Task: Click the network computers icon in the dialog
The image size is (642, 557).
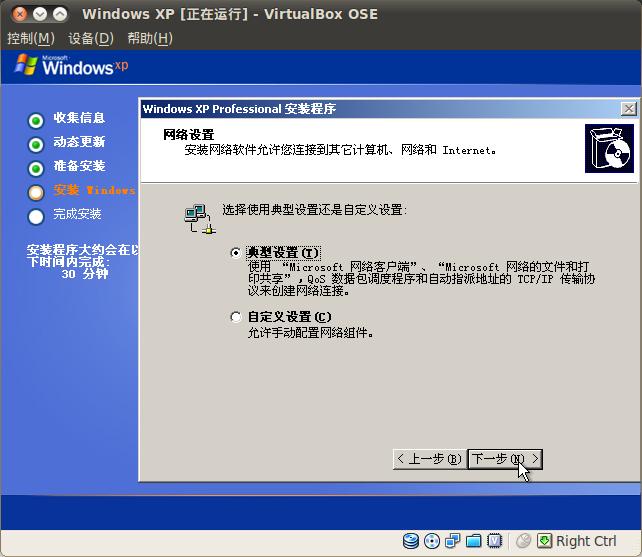Action: (200, 219)
